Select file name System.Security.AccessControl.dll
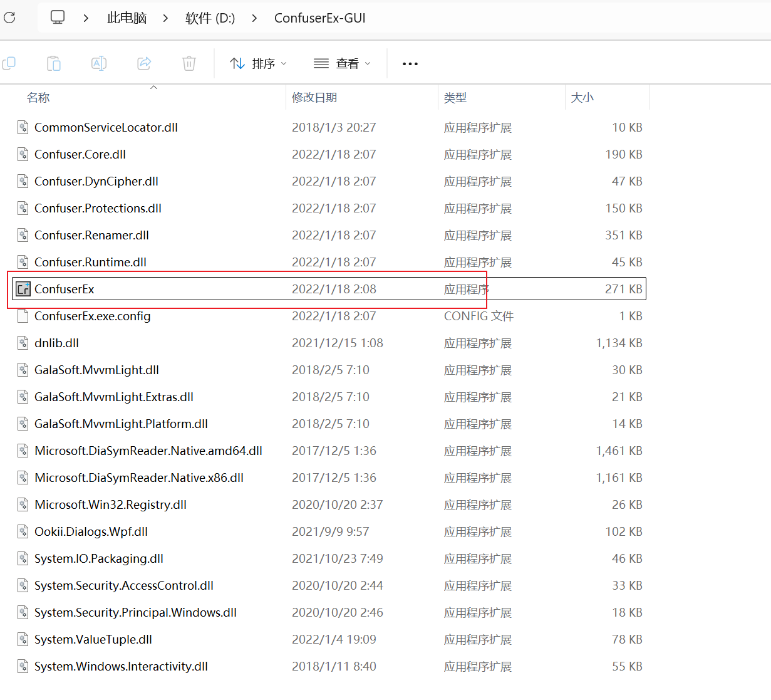 (x=124, y=585)
